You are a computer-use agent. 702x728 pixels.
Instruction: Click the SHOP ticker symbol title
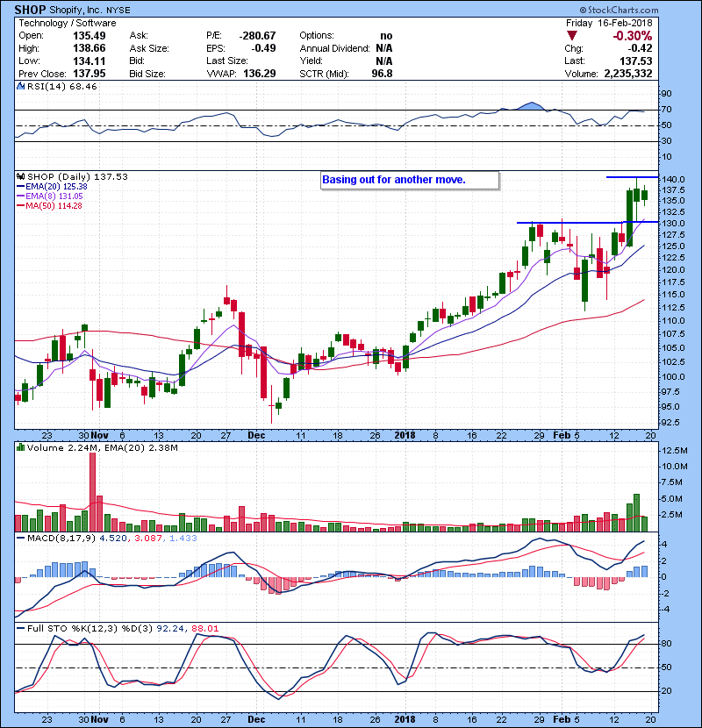tap(30, 10)
